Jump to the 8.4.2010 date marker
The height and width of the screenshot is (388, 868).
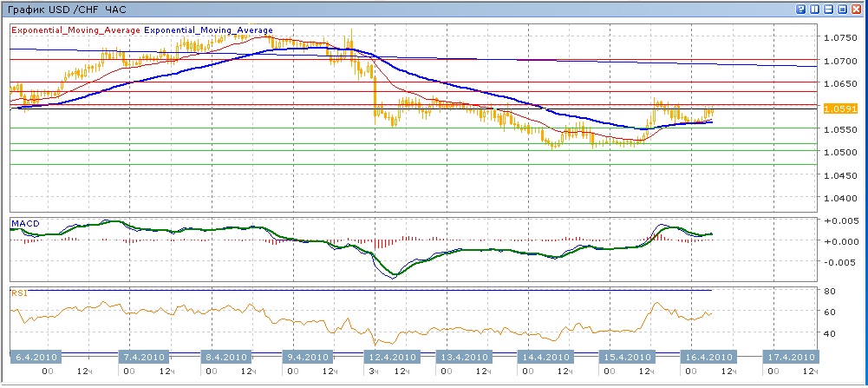225,357
